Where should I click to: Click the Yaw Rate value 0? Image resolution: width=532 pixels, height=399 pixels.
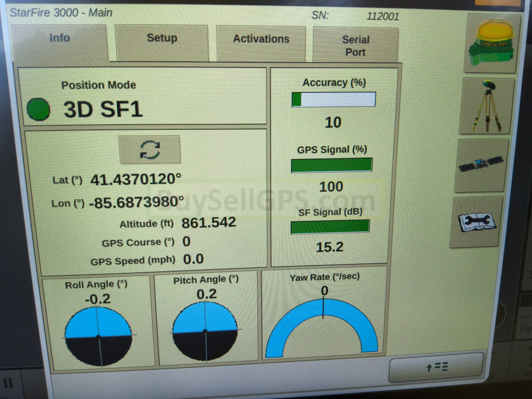[x=324, y=291]
